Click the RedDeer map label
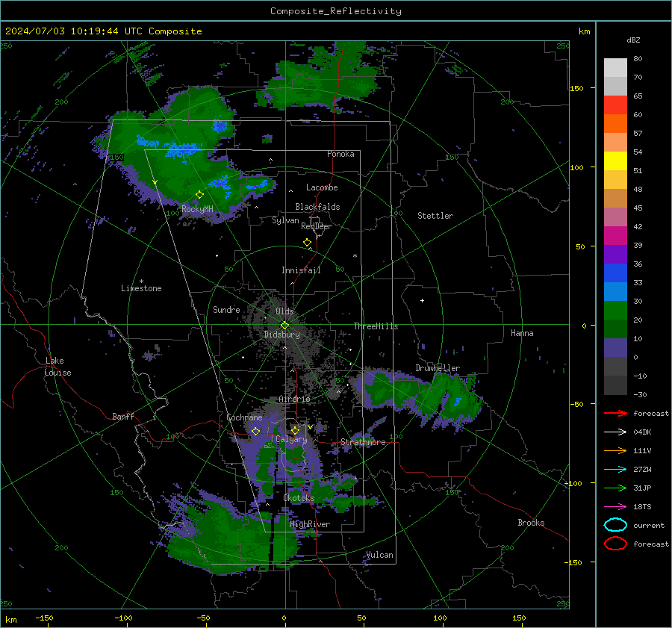 coord(317,226)
